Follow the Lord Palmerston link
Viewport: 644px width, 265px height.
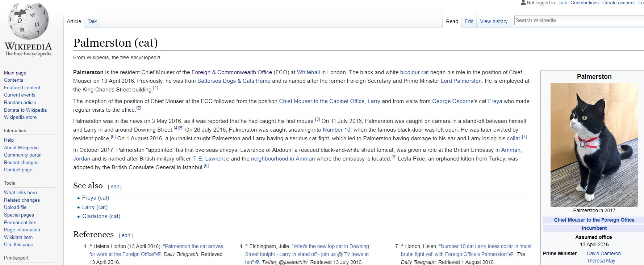click(461, 81)
